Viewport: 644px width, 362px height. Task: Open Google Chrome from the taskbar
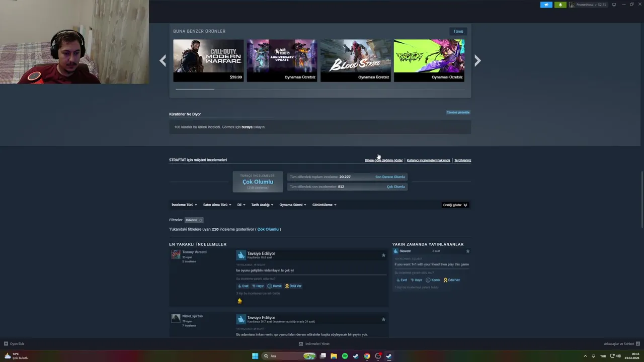pos(367,356)
